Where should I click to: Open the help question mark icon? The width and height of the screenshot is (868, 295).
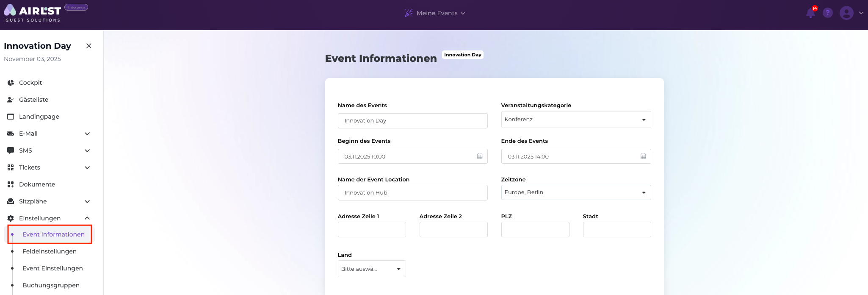point(827,13)
